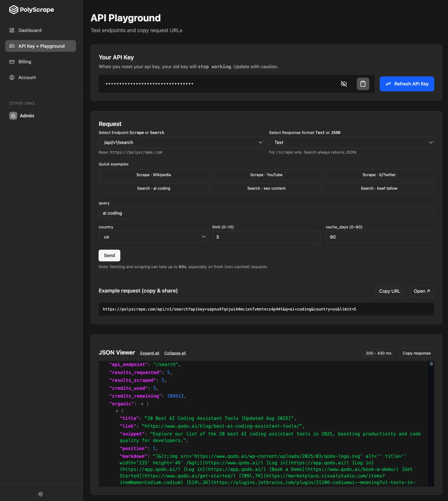
Task: Click the Copy URL button
Action: coord(390,291)
